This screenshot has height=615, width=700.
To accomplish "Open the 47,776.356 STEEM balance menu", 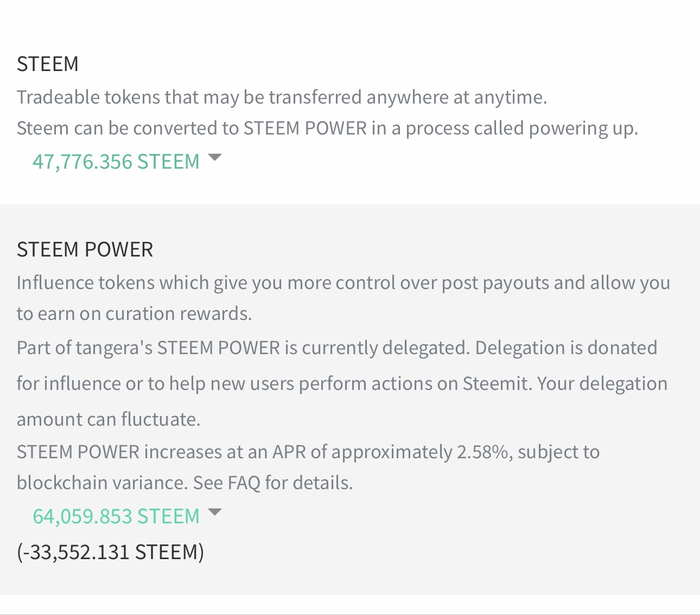I will (x=116, y=162).
